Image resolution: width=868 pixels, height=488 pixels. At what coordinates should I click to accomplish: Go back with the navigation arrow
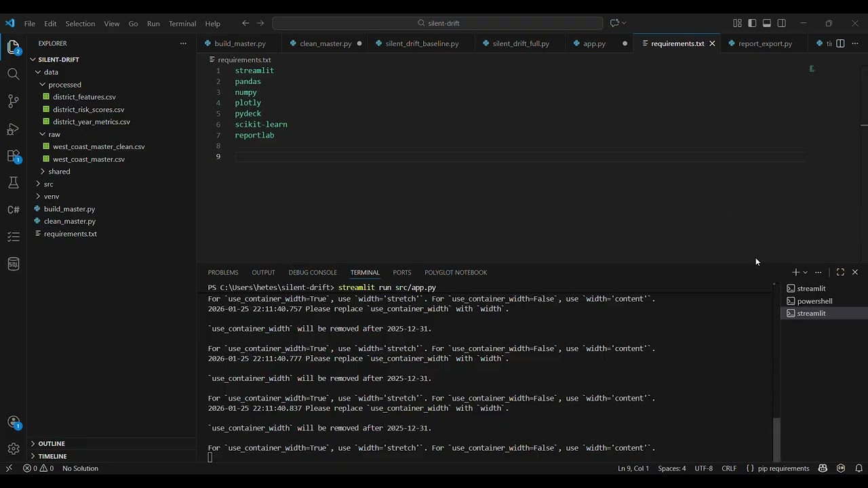(x=245, y=23)
